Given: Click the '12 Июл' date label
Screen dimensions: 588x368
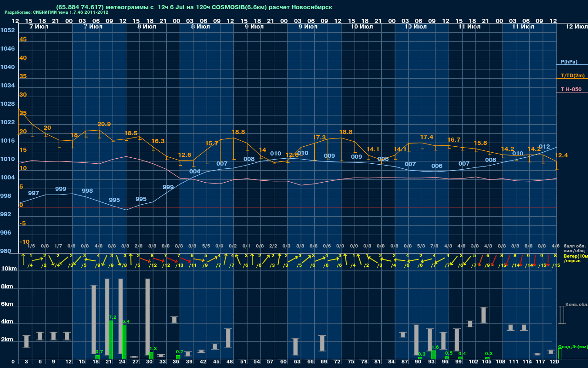Looking at the screenshot, I should (577, 27).
